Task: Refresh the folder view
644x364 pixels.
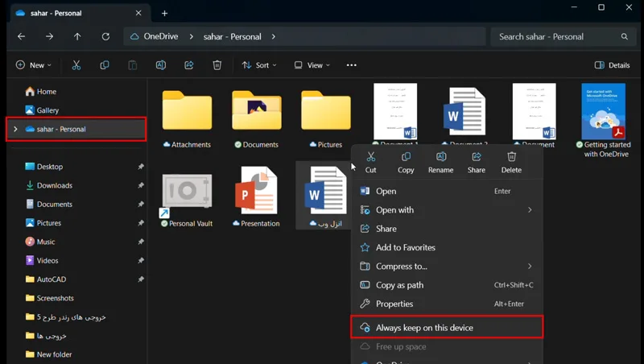Action: coord(105,36)
